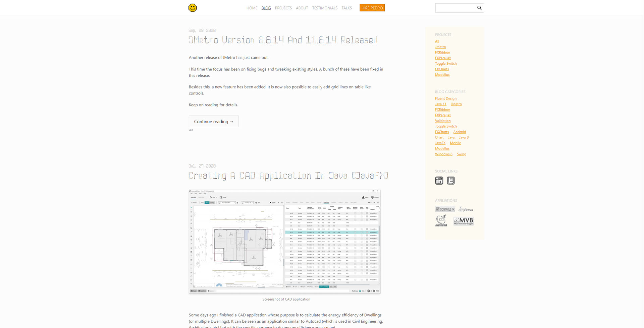
Task: Click the search magnifier icon
Action: tap(479, 8)
